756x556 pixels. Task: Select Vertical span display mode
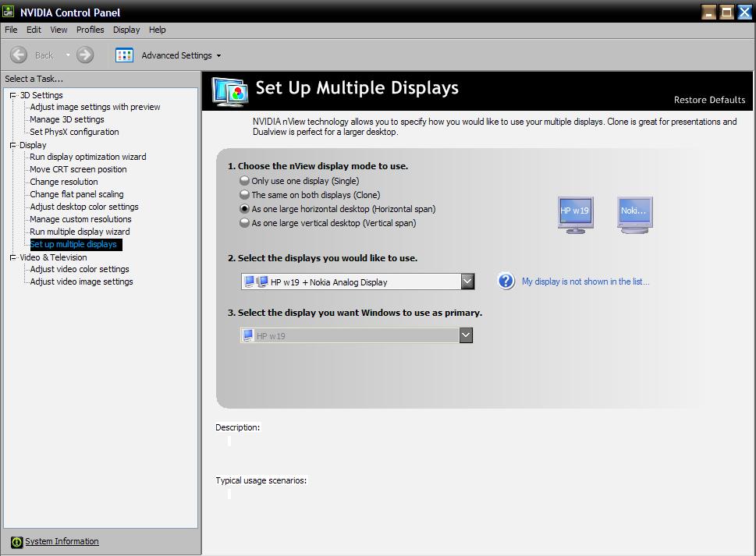click(244, 222)
